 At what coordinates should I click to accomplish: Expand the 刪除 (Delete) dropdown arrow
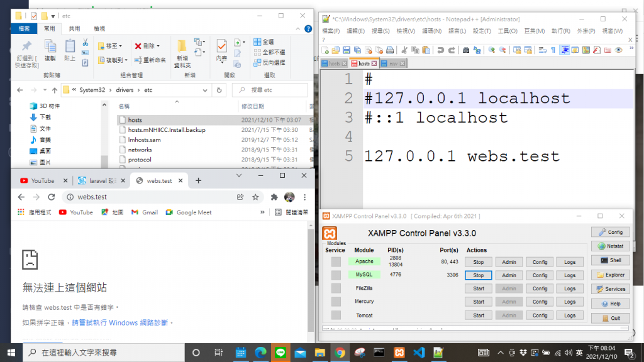(158, 46)
